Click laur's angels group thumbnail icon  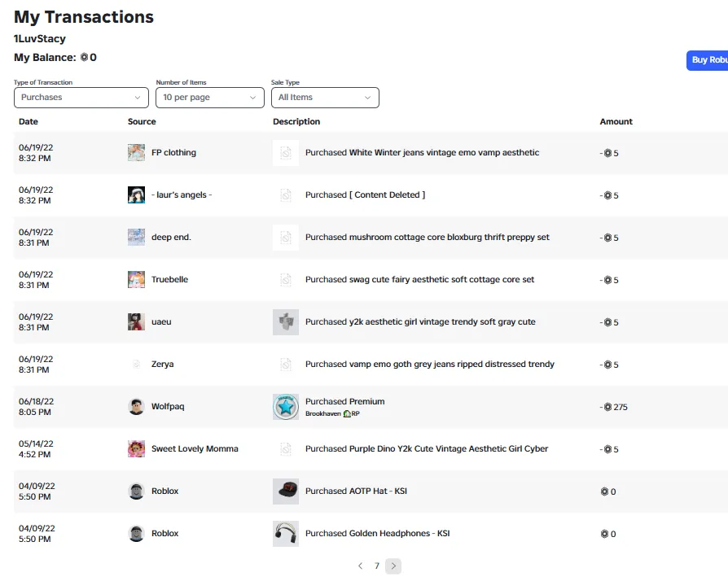[136, 194]
